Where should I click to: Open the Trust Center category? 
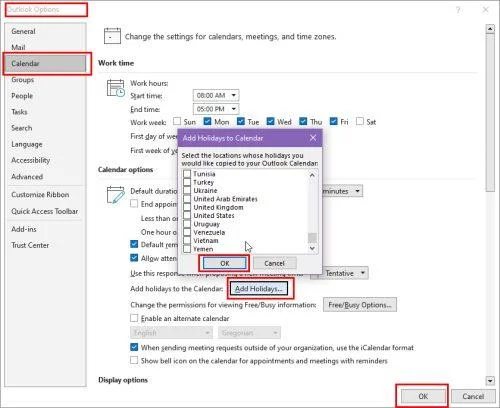click(45, 245)
